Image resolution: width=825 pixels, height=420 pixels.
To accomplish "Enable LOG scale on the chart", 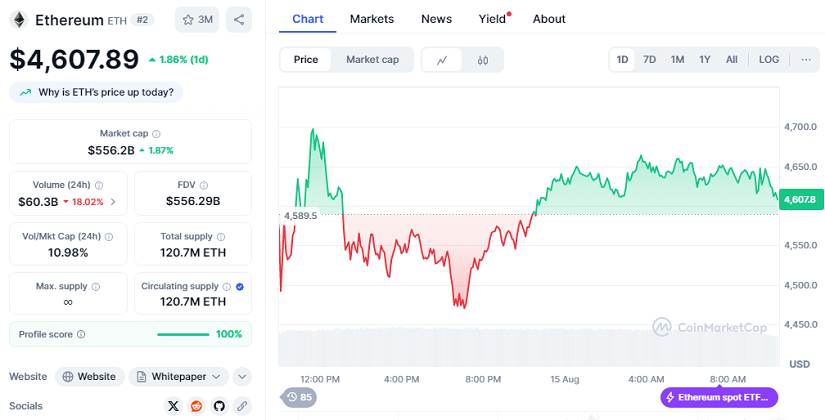I will [769, 59].
